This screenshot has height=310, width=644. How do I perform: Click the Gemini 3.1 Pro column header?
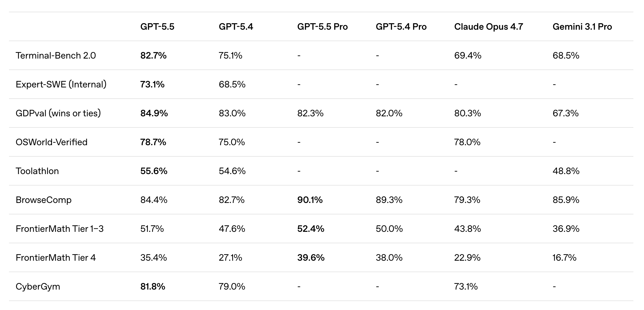pyautogui.click(x=582, y=27)
